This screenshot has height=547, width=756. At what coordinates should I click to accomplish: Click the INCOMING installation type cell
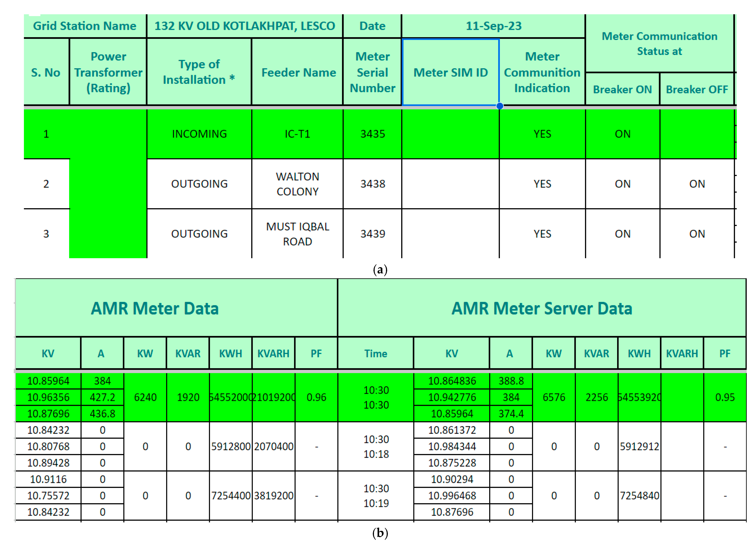click(x=199, y=134)
